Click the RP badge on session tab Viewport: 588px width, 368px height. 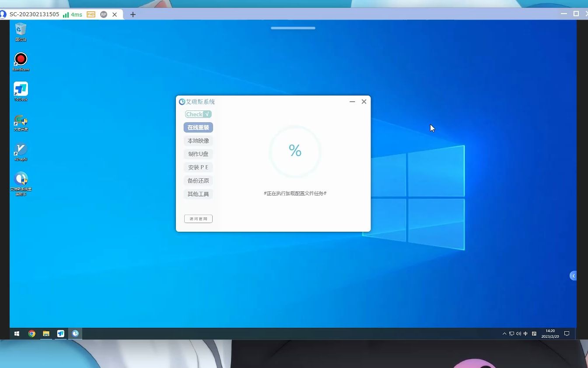click(x=104, y=14)
